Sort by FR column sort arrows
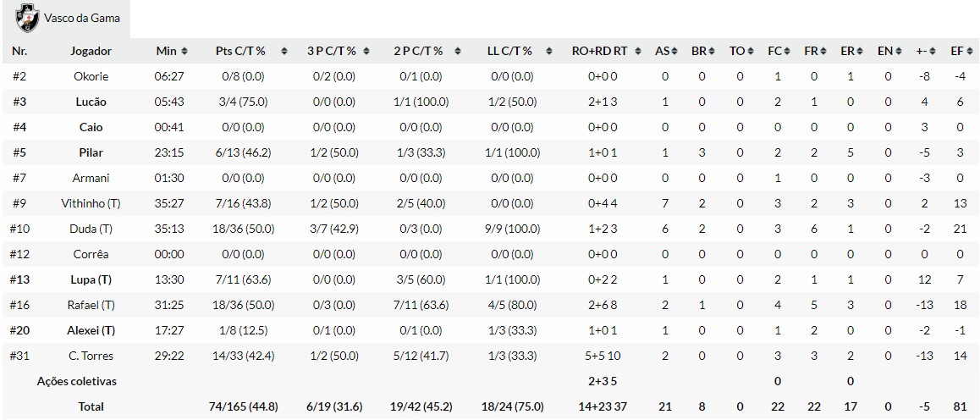The image size is (980, 420). point(823,52)
